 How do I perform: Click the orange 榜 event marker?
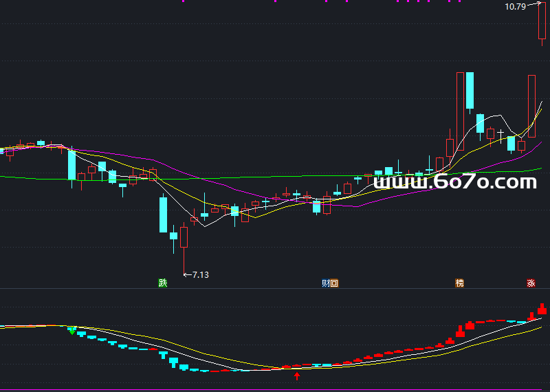tap(459, 283)
